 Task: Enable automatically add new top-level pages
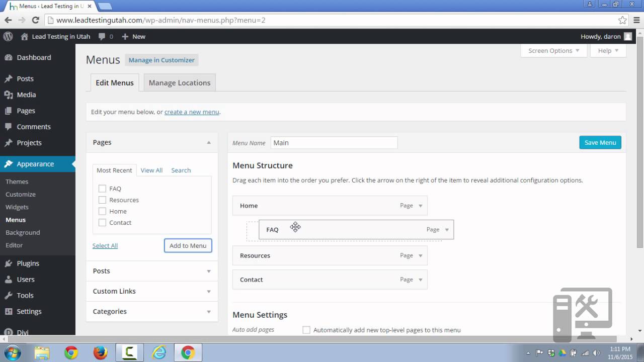306,330
